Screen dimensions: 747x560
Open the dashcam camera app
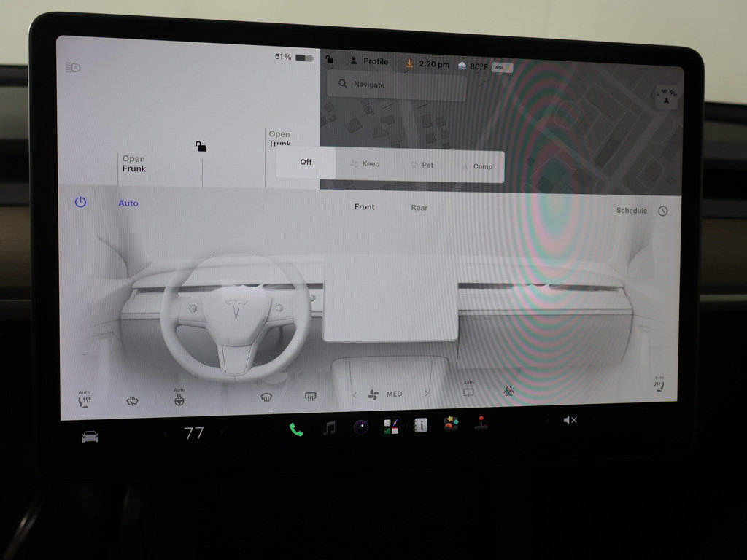click(x=360, y=427)
